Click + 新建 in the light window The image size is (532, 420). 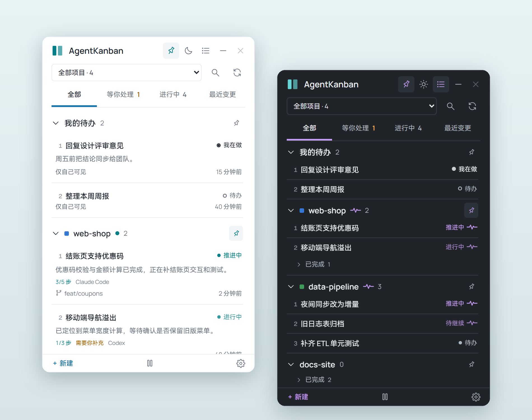(63, 363)
